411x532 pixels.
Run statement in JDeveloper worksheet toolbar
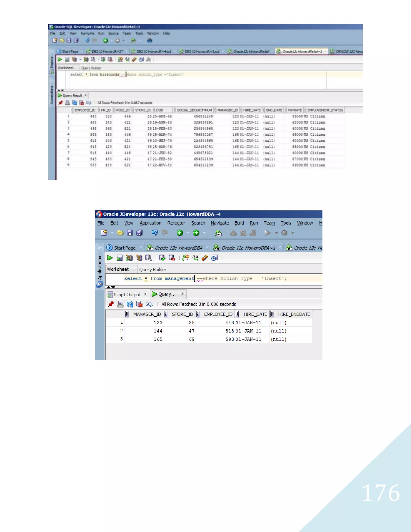pos(110,258)
